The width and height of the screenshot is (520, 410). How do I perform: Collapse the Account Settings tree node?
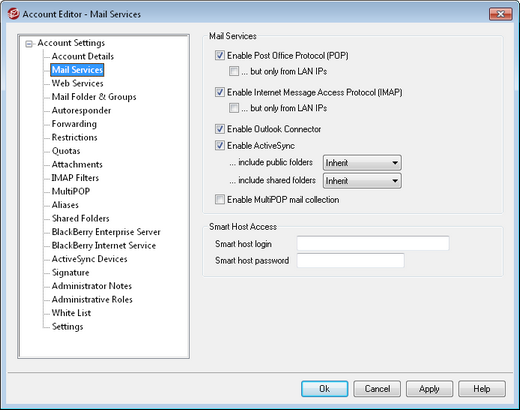tap(29, 44)
